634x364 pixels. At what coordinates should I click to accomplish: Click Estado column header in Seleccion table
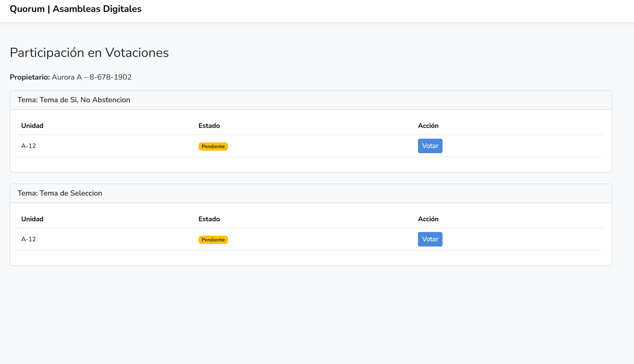click(209, 219)
